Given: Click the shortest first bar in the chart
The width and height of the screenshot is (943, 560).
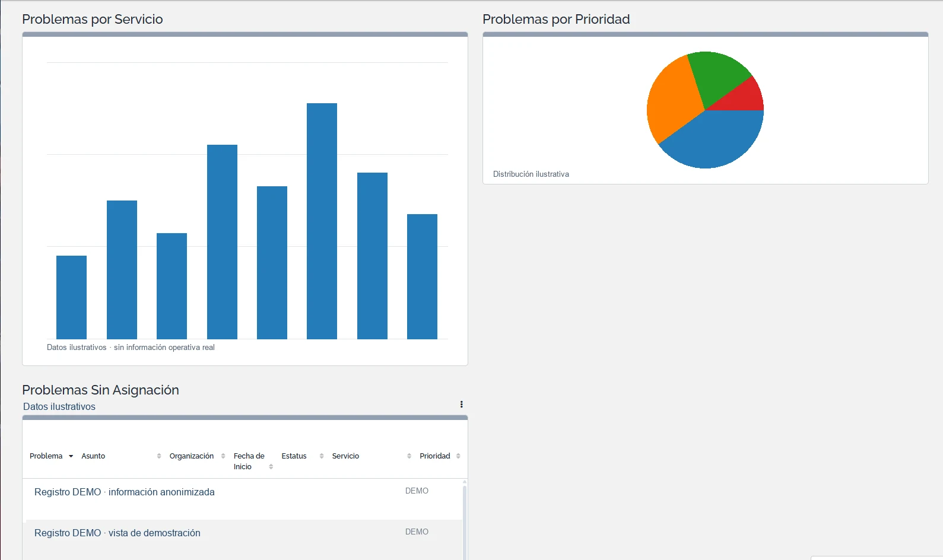Looking at the screenshot, I should (x=71, y=297).
